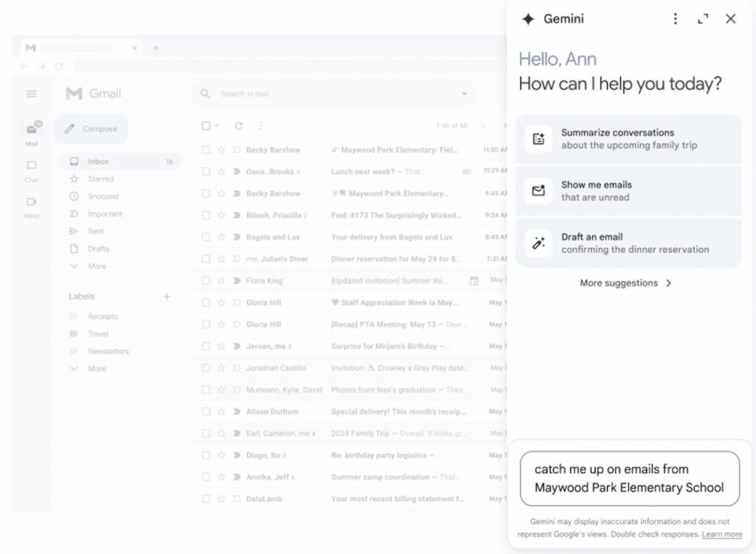Expand More below Drafts folder
Image resolution: width=756 pixels, height=554 pixels.
[x=120, y=266]
